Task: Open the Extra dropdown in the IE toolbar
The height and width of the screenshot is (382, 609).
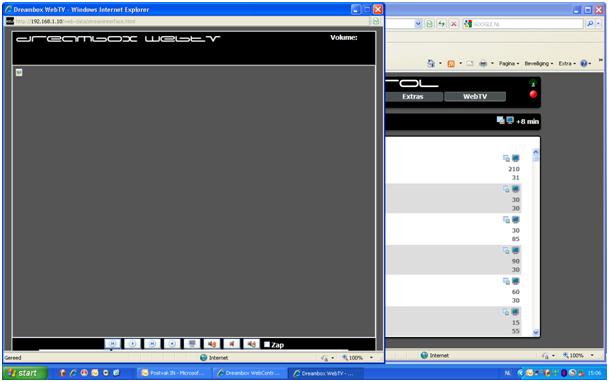Action: pyautogui.click(x=567, y=63)
